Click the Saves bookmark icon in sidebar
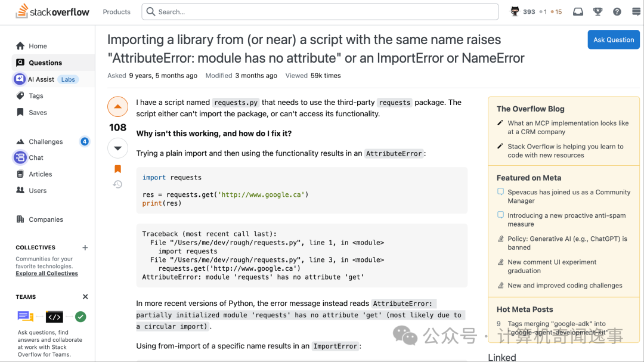Screen dimensions: 644x362 (x=20, y=112)
